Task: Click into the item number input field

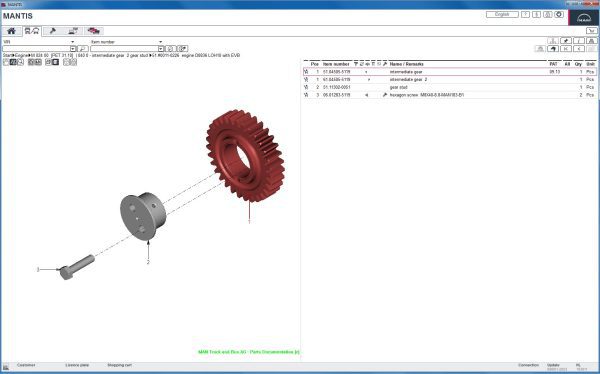Action: point(124,49)
